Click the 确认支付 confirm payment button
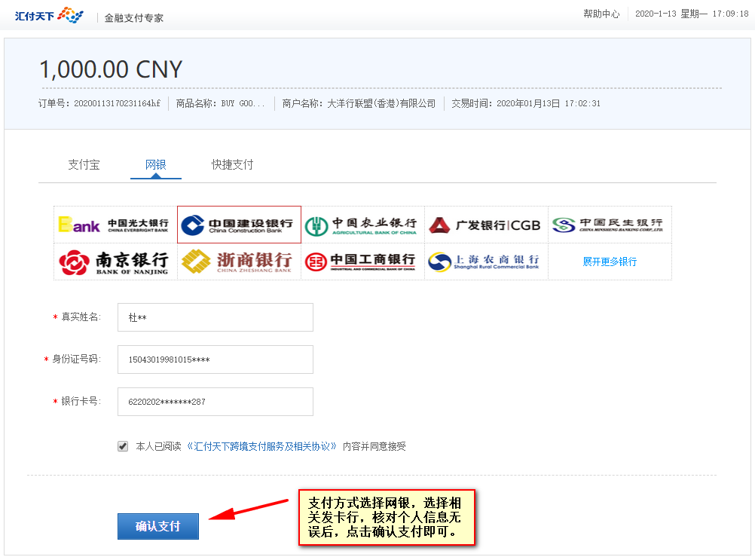This screenshot has height=560, width=755. click(x=158, y=526)
